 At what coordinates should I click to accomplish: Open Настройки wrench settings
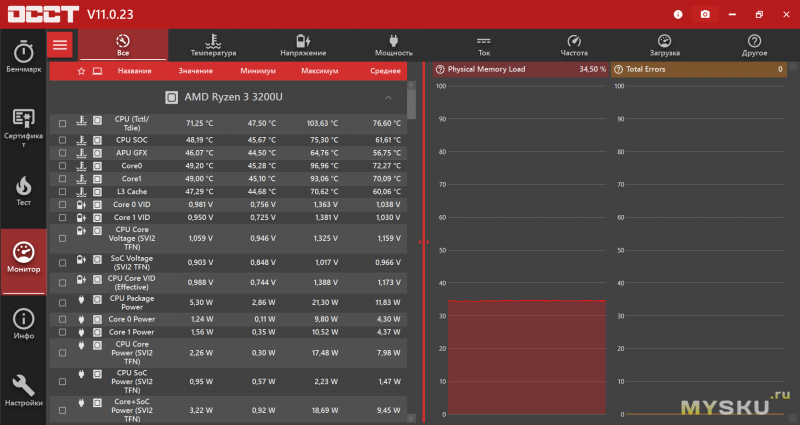tap(23, 390)
